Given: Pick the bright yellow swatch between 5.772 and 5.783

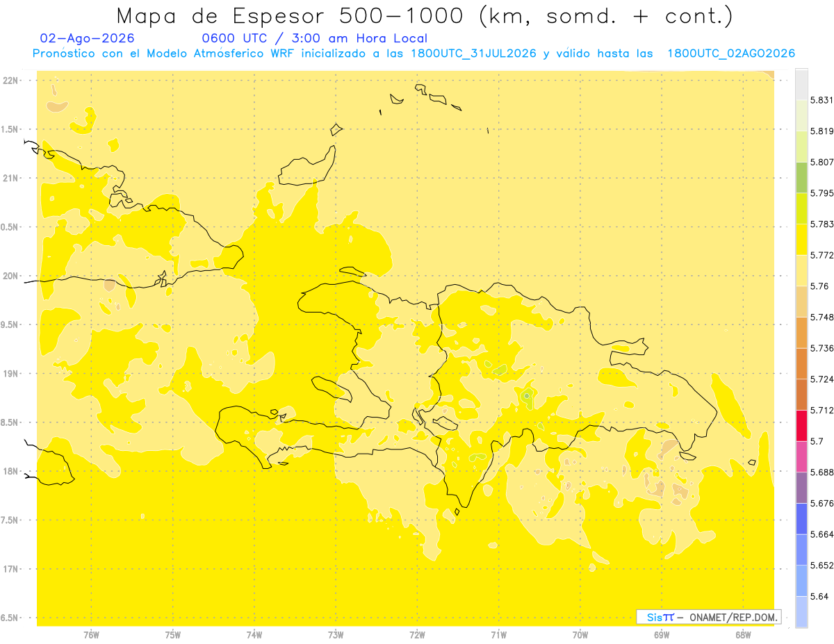Looking at the screenshot, I should [x=801, y=240].
